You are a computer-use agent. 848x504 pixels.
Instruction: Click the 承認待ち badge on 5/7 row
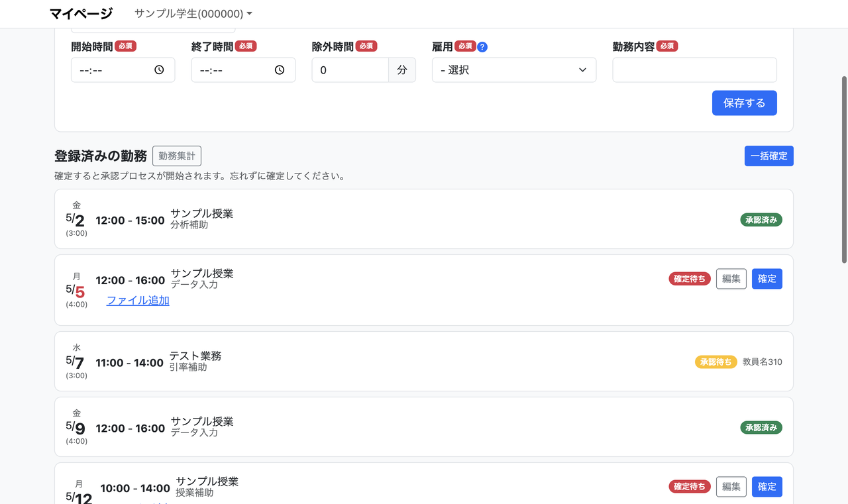(716, 362)
